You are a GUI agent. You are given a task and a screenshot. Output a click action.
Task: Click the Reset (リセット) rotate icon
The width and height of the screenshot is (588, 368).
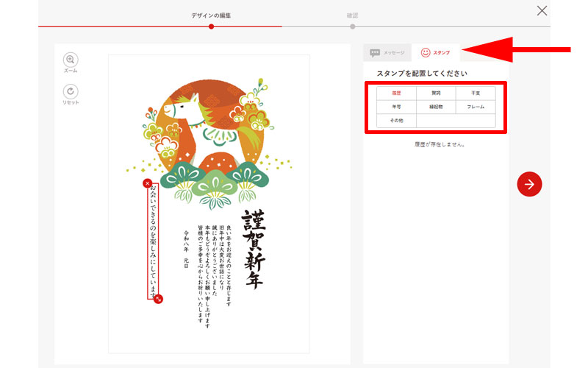coord(71,91)
